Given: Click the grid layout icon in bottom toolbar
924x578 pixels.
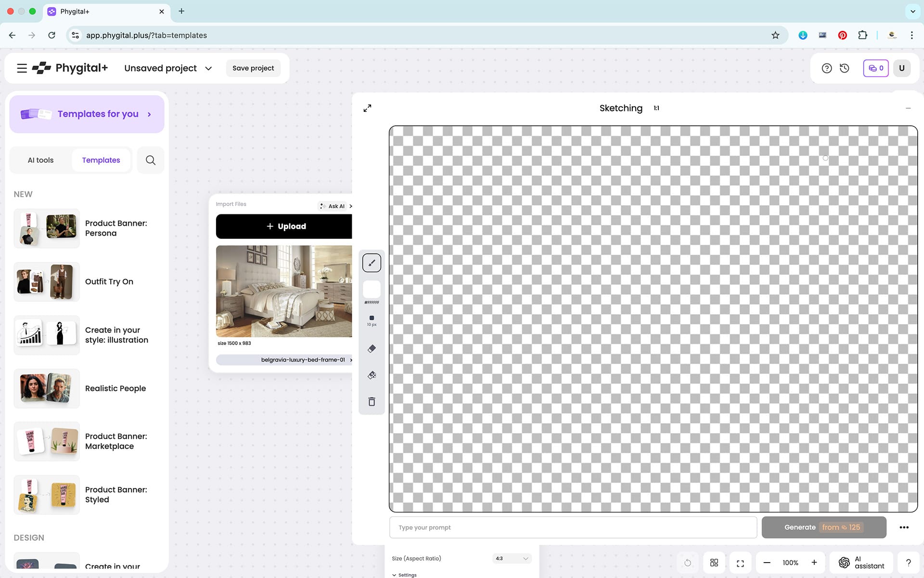Looking at the screenshot, I should tap(714, 563).
